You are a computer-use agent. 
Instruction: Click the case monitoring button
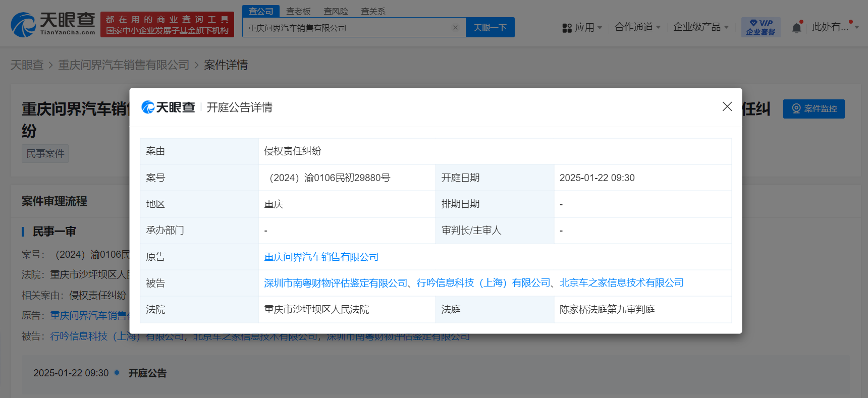click(x=813, y=108)
